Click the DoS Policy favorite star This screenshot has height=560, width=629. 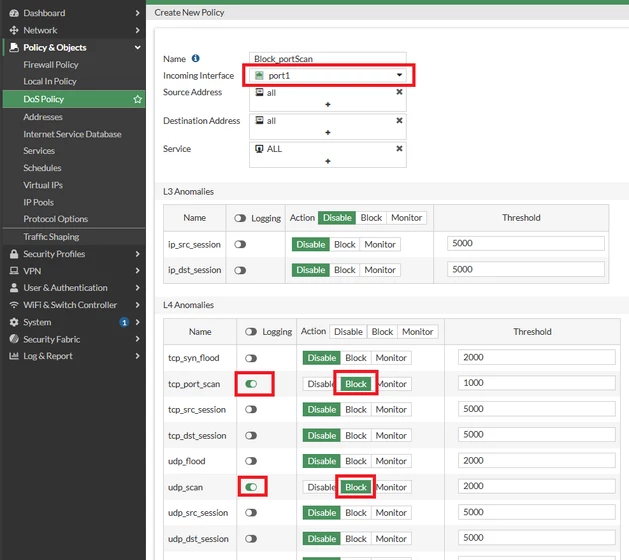(138, 99)
